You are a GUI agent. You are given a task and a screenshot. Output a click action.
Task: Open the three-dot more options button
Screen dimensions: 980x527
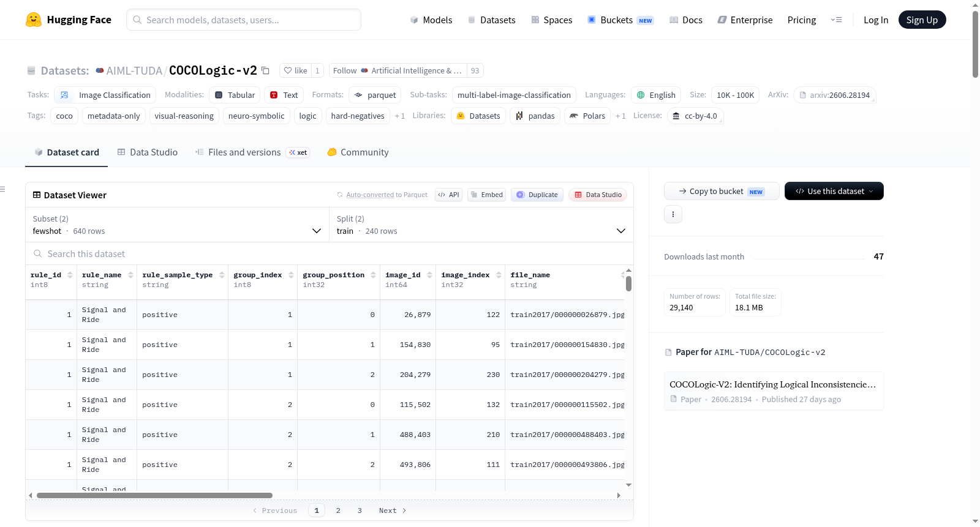pos(673,214)
